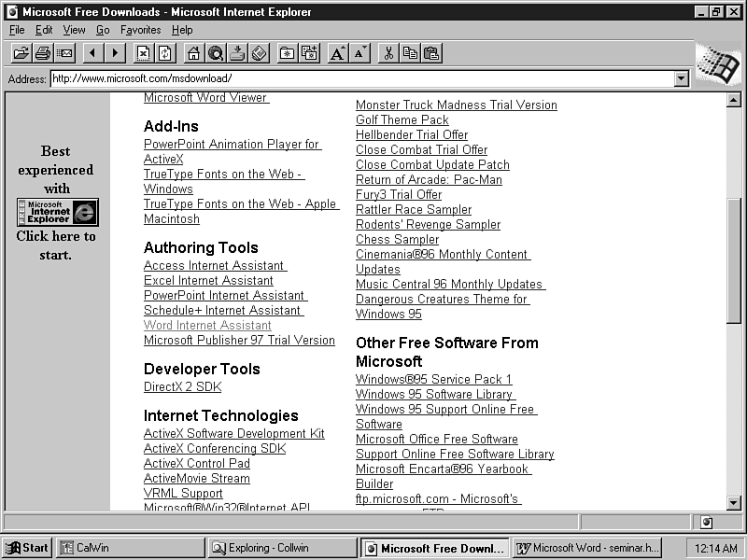The height and width of the screenshot is (560, 747).
Task: Open the View menu
Action: pos(75,30)
